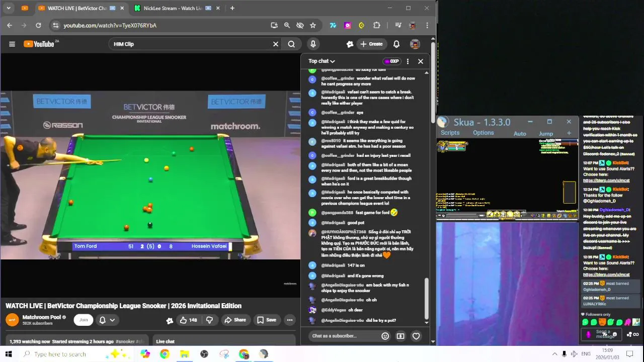Close the NickLee Stream tab
Screen dimensions: 644x362
click(218, 8)
